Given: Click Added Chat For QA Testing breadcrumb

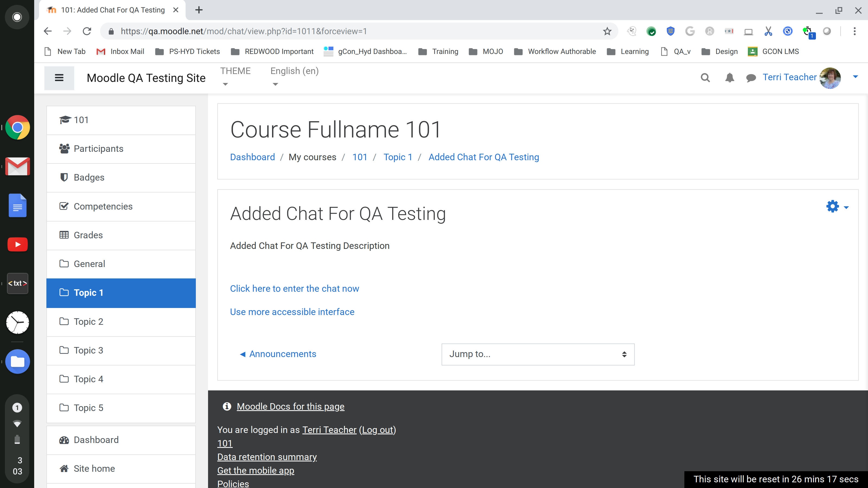Looking at the screenshot, I should tap(484, 157).
